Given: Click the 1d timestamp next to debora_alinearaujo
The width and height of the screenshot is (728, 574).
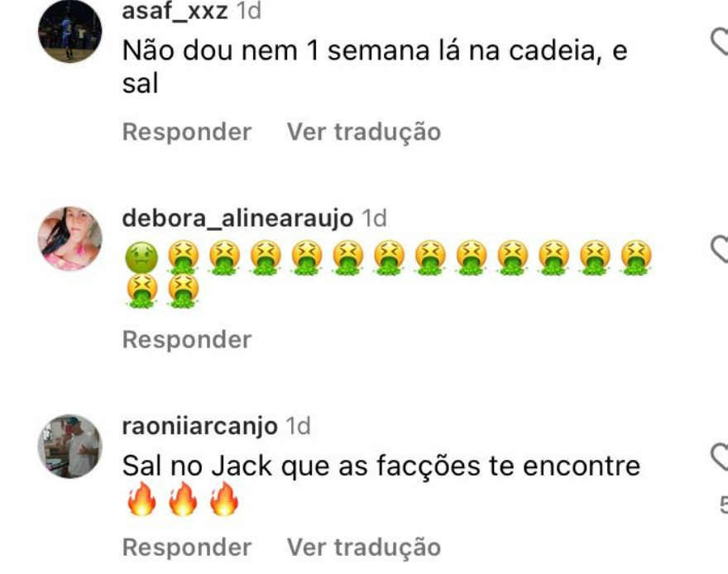Looking at the screenshot, I should click(x=374, y=218).
